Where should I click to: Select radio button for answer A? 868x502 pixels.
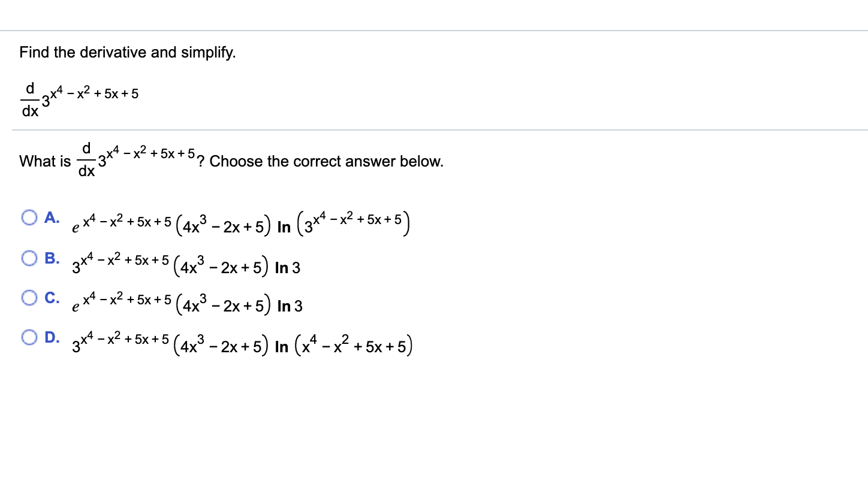[30, 217]
